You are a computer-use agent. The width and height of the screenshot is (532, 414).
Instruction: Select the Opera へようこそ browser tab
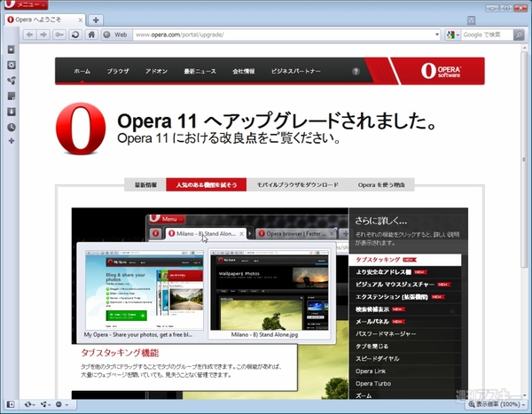45,20
